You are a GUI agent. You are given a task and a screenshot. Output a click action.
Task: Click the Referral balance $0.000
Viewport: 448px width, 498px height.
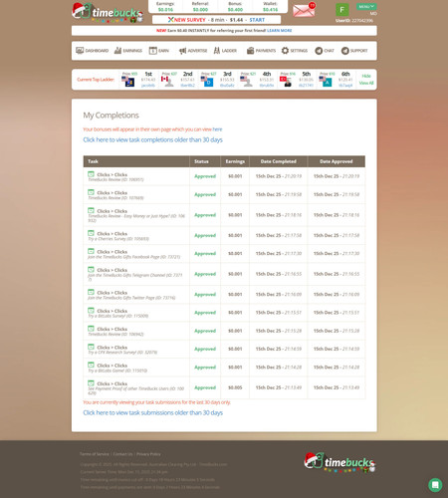tap(200, 10)
